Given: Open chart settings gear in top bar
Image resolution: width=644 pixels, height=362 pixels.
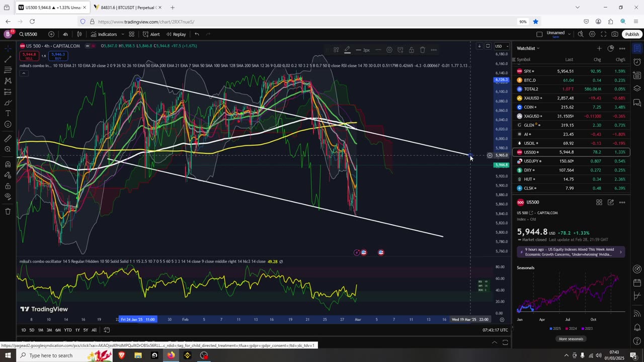Looking at the screenshot, I should pyautogui.click(x=592, y=34).
